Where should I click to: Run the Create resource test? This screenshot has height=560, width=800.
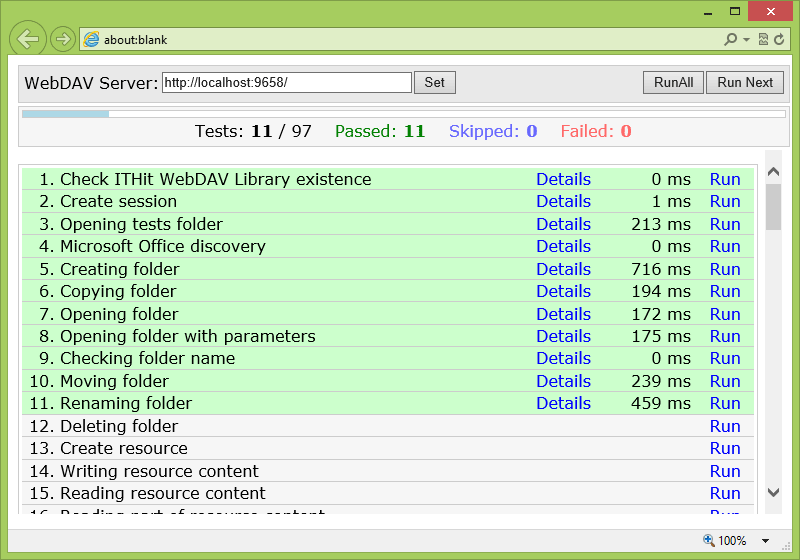725,448
